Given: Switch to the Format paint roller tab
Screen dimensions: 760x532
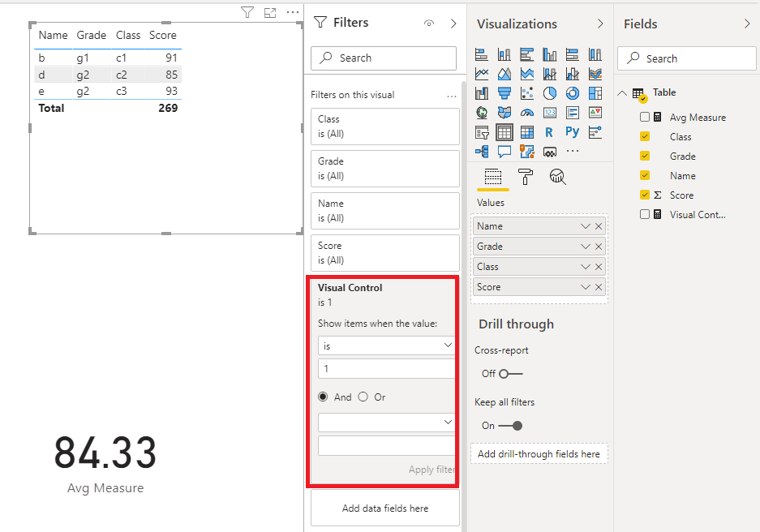Looking at the screenshot, I should click(x=526, y=177).
